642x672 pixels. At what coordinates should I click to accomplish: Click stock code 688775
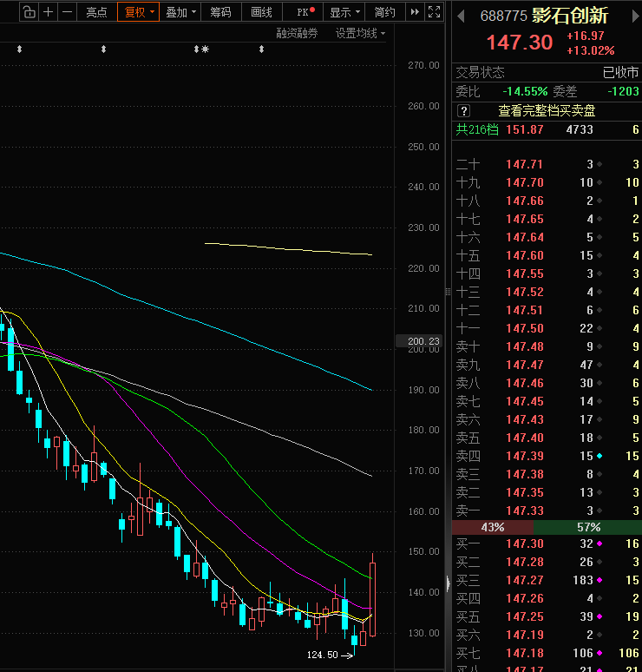coord(503,16)
